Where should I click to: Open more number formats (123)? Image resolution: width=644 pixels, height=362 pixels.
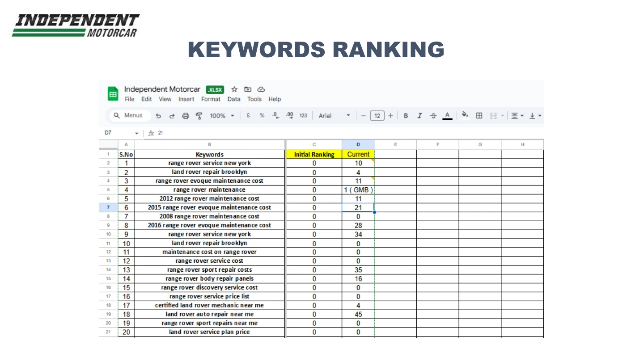[303, 116]
